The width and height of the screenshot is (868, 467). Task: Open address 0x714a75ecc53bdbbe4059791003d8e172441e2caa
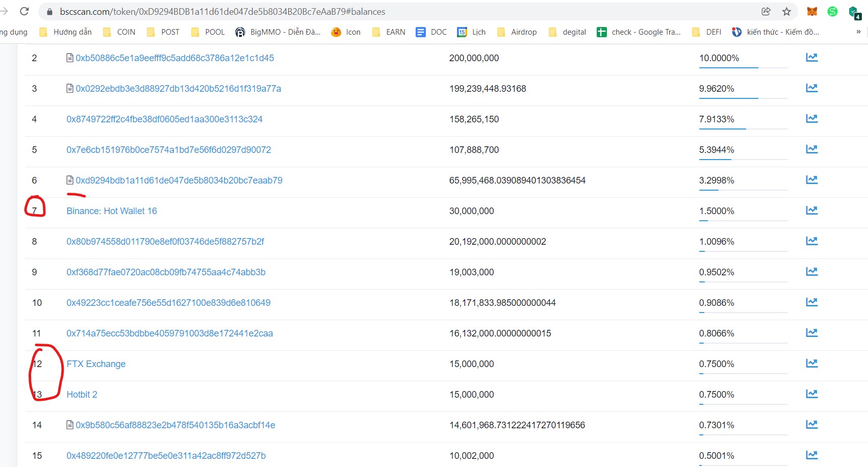[x=170, y=333]
